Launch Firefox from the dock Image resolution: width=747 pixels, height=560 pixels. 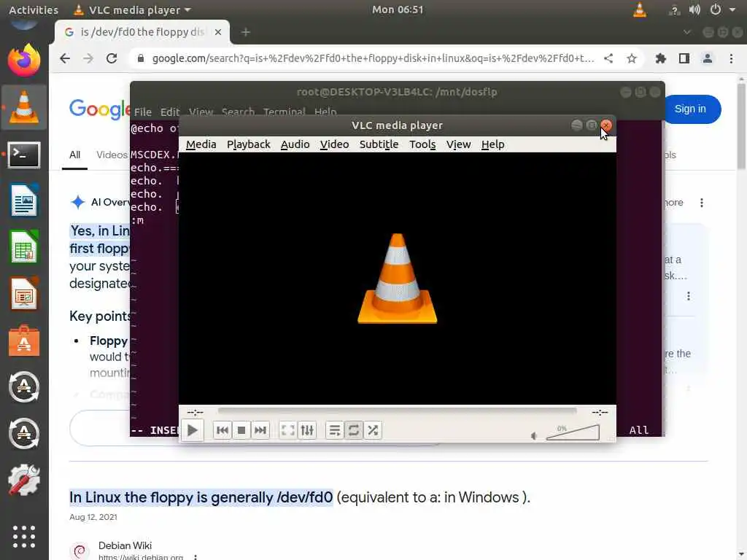[x=24, y=61]
